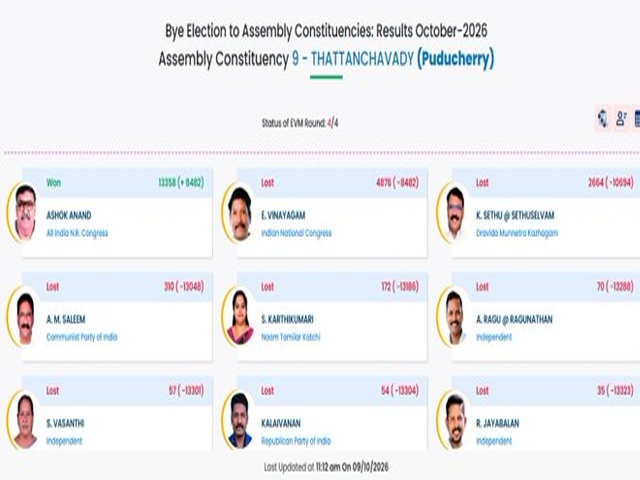Open E. Vinayagam's profile photo

point(240,213)
